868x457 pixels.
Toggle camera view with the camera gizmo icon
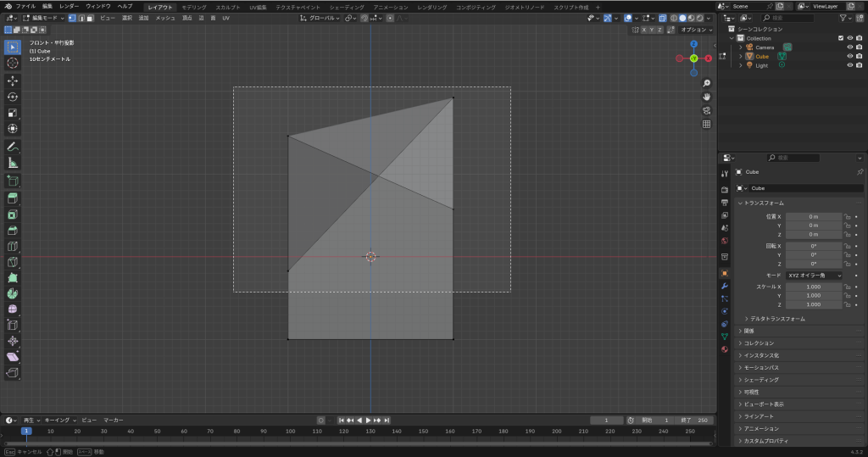706,110
